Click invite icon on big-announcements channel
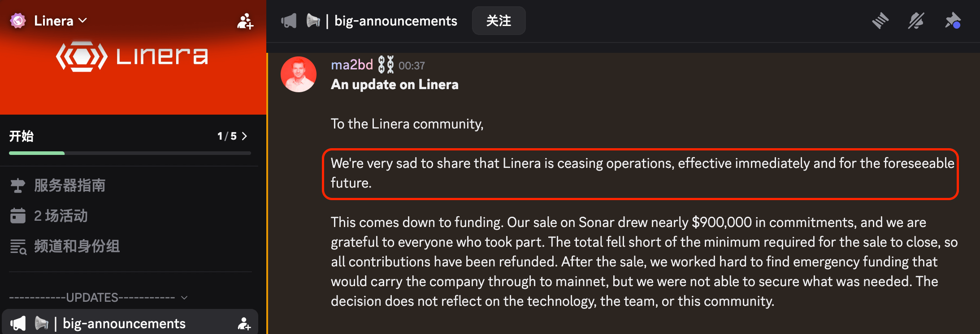The height and width of the screenshot is (334, 980). (x=244, y=323)
